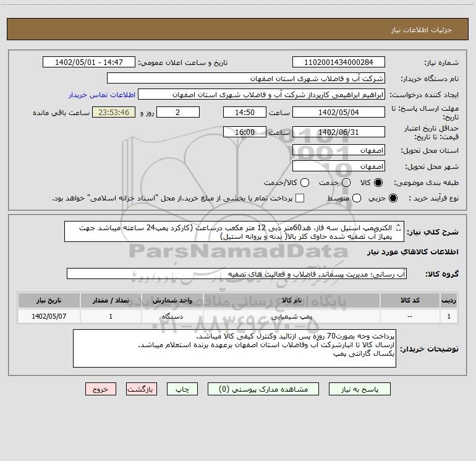The height and width of the screenshot is (461, 476).
Task: Click the شماره نیاز label
Action: (x=441, y=62)
